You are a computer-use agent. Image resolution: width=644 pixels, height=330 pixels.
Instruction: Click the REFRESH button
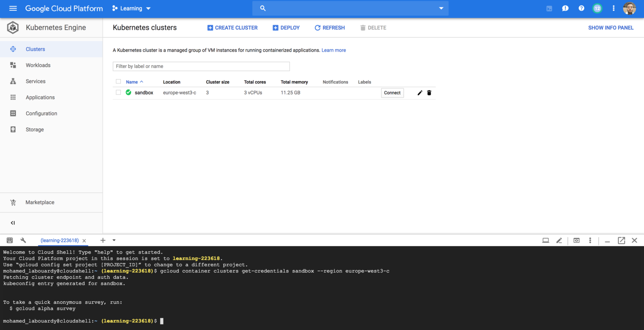[x=330, y=28]
